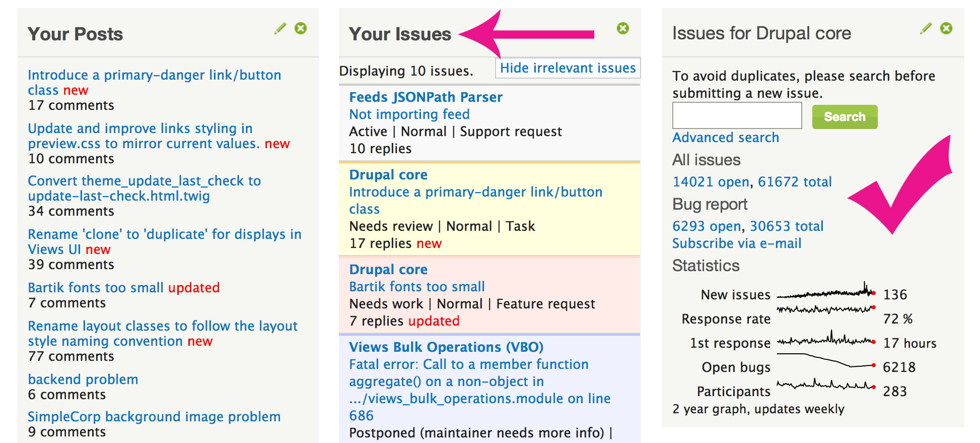Open '30653 total' bug report link
The image size is (980, 443).
(787, 226)
